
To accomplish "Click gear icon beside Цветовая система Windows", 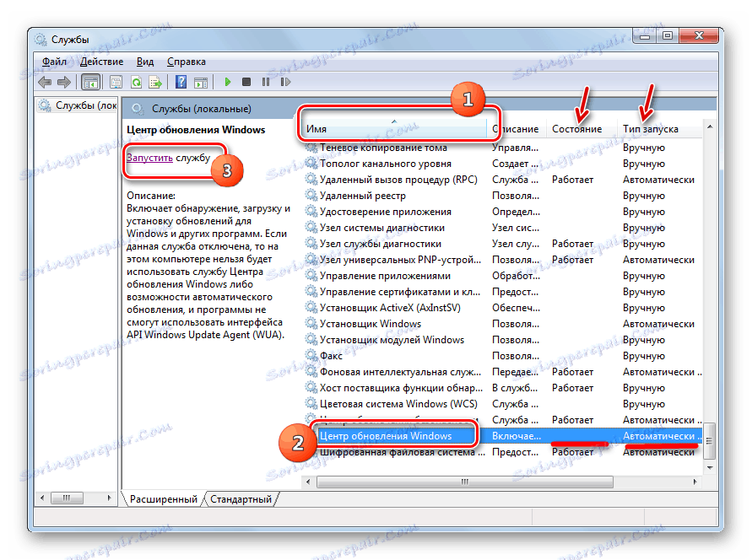I will [311, 403].
